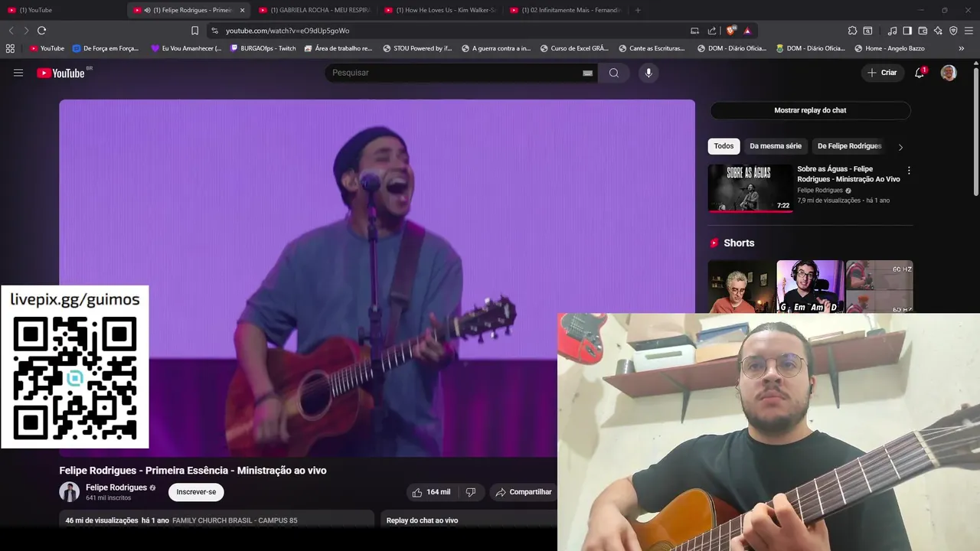
Task: Switch to the How He Loves Us tab
Action: tap(440, 10)
